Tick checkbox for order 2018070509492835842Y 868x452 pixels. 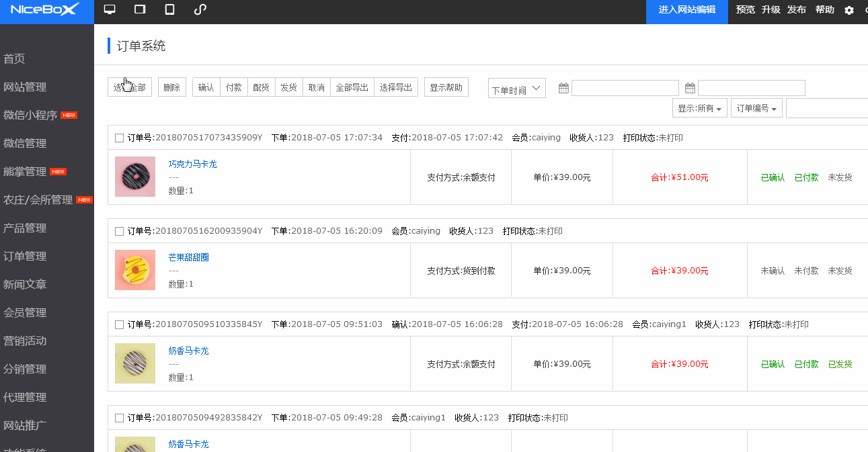point(119,418)
